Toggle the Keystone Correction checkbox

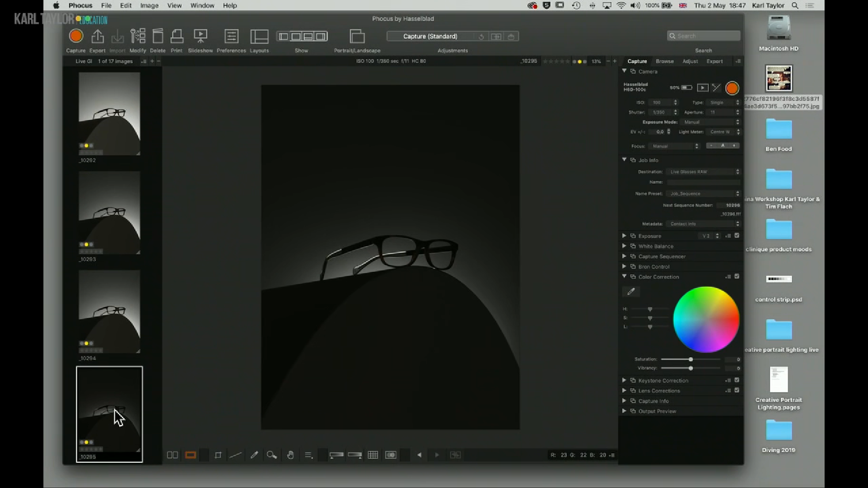(x=737, y=380)
